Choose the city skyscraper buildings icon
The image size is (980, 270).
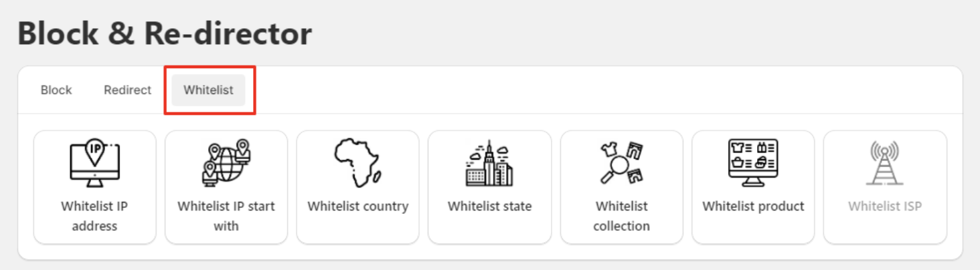click(489, 162)
